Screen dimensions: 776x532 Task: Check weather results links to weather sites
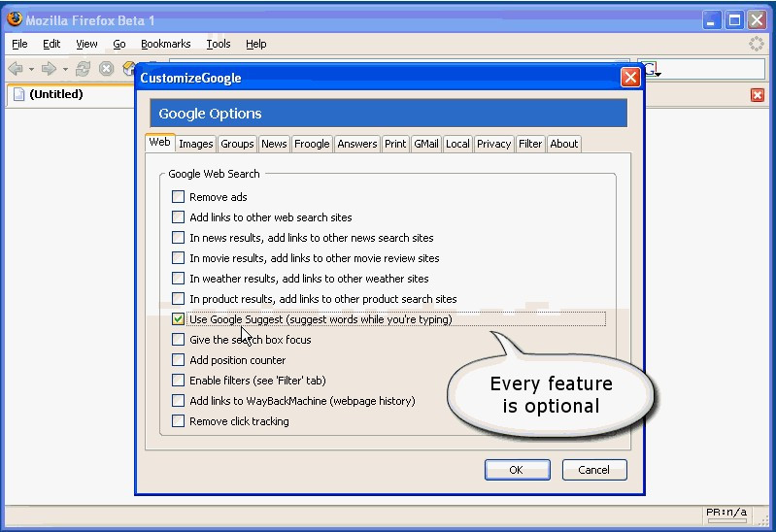(178, 279)
